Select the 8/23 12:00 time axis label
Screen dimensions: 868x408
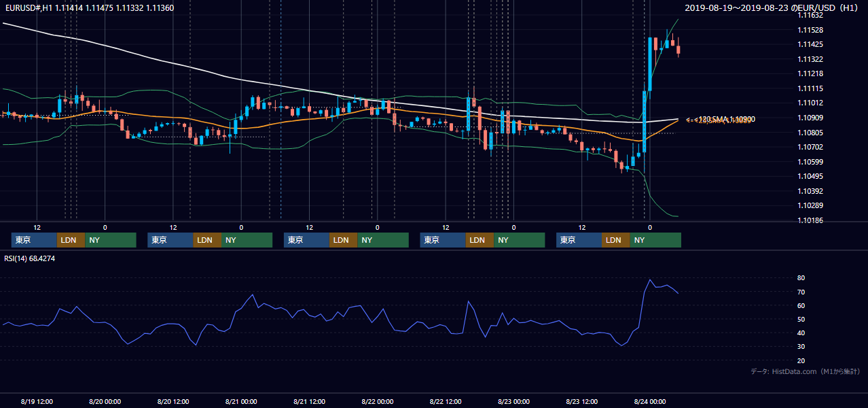point(581,402)
